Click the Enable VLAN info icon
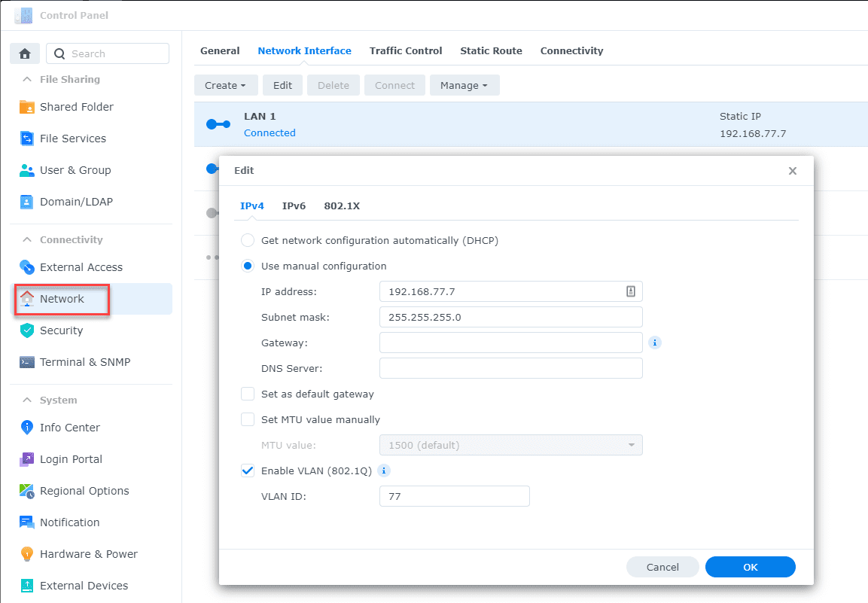This screenshot has width=868, height=603. tap(384, 471)
